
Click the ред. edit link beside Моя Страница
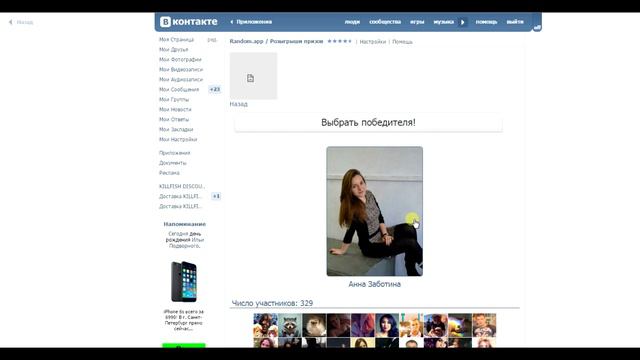coord(212,40)
